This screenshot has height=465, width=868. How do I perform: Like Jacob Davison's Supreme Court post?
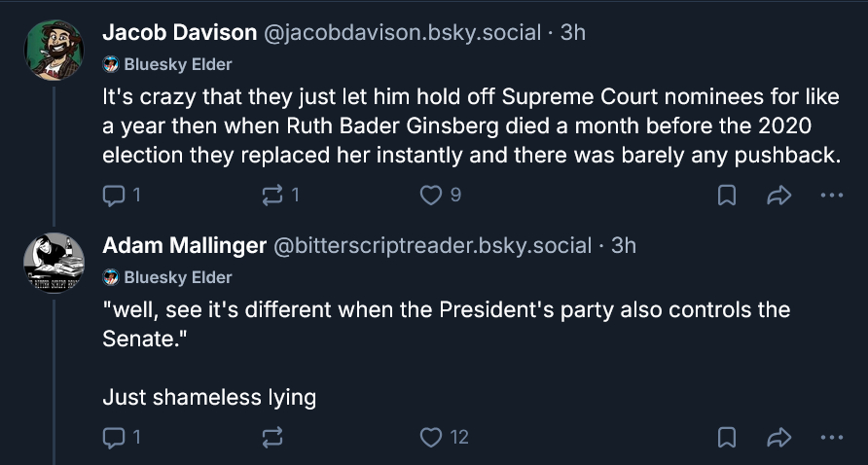(431, 196)
